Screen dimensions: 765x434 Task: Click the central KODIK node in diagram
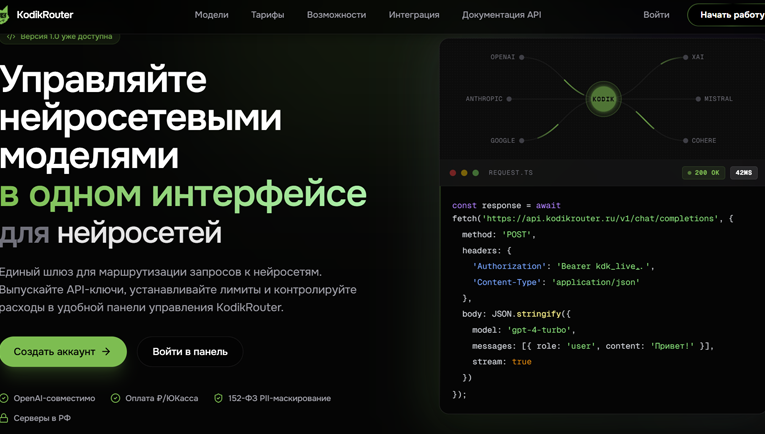[x=604, y=99]
